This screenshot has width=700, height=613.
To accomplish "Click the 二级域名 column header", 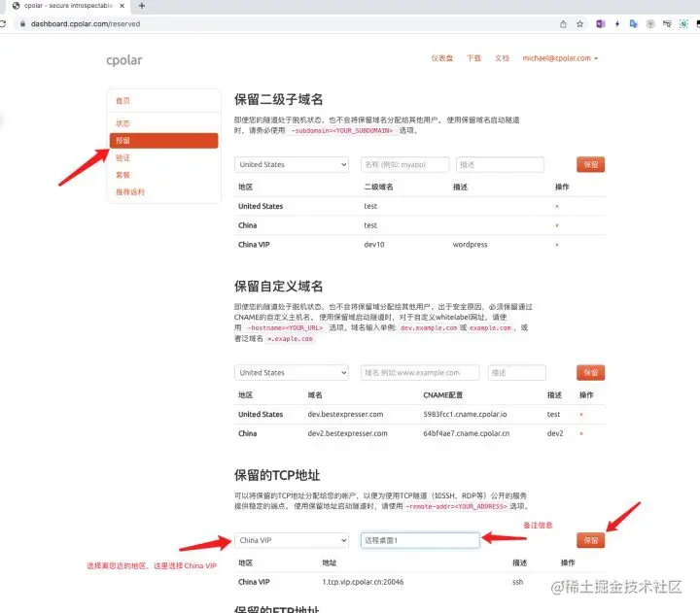I will coord(378,187).
